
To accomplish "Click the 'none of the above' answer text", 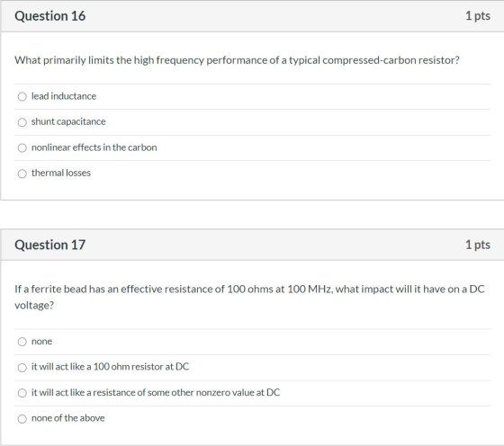I will tap(67, 418).
